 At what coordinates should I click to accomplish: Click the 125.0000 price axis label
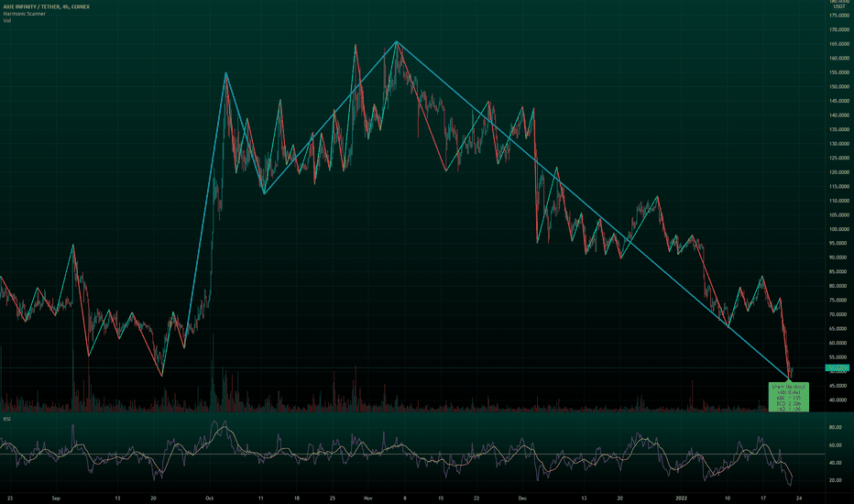(x=838, y=158)
